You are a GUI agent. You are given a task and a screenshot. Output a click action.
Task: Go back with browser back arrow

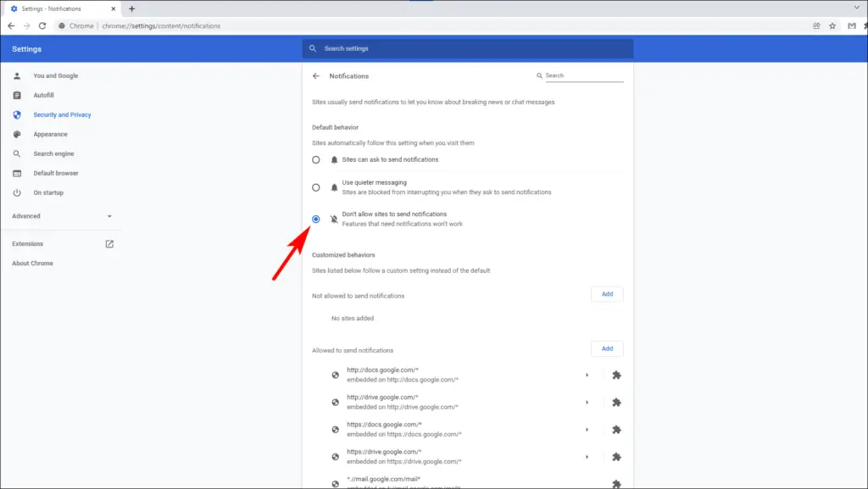pos(11,25)
